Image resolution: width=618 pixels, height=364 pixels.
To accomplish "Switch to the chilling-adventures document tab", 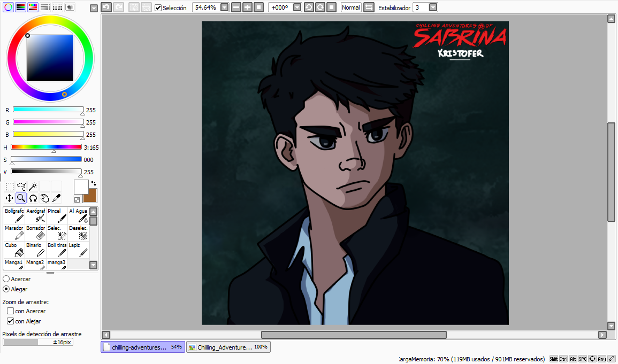I will 143,347.
